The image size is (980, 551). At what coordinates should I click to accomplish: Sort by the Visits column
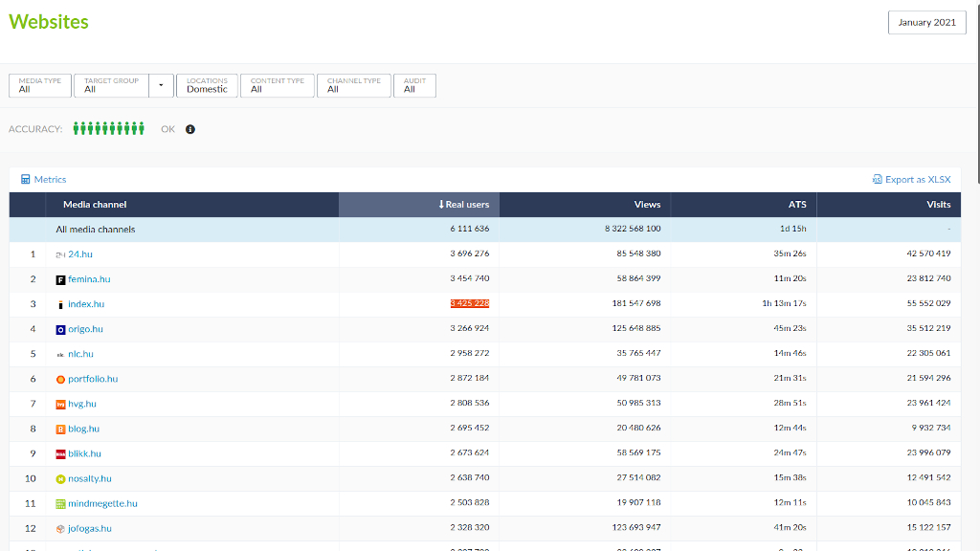pos(889,205)
